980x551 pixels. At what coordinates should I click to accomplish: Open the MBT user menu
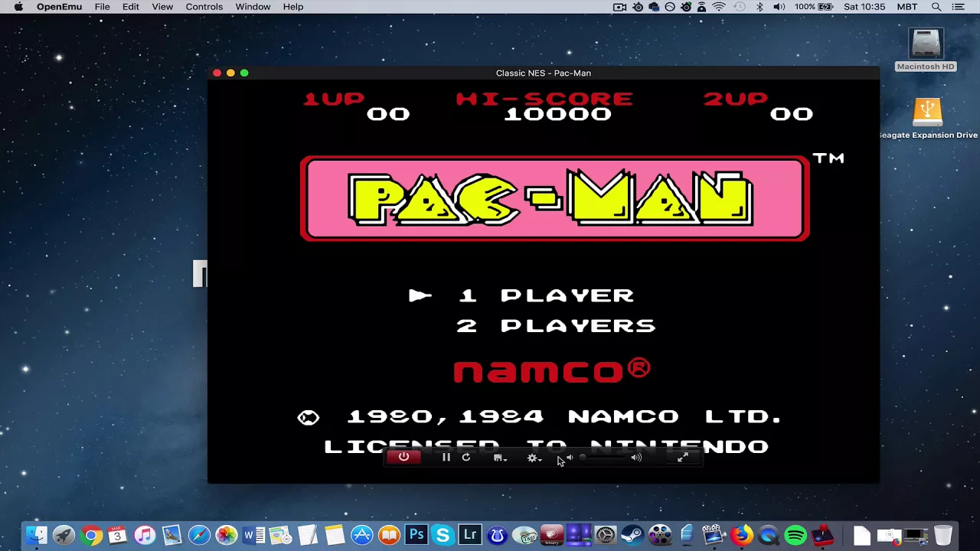point(906,7)
